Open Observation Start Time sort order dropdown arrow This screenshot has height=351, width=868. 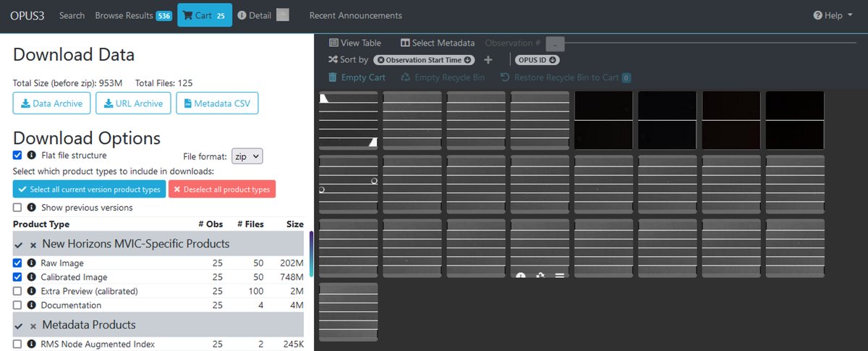[x=467, y=60]
